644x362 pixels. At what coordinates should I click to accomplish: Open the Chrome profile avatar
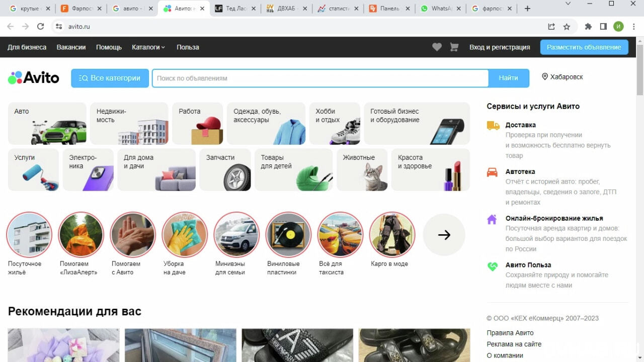[618, 27]
